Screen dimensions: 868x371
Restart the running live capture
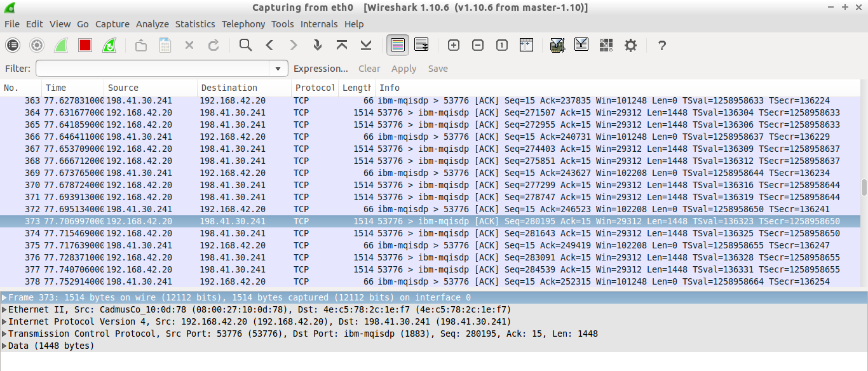pos(109,45)
